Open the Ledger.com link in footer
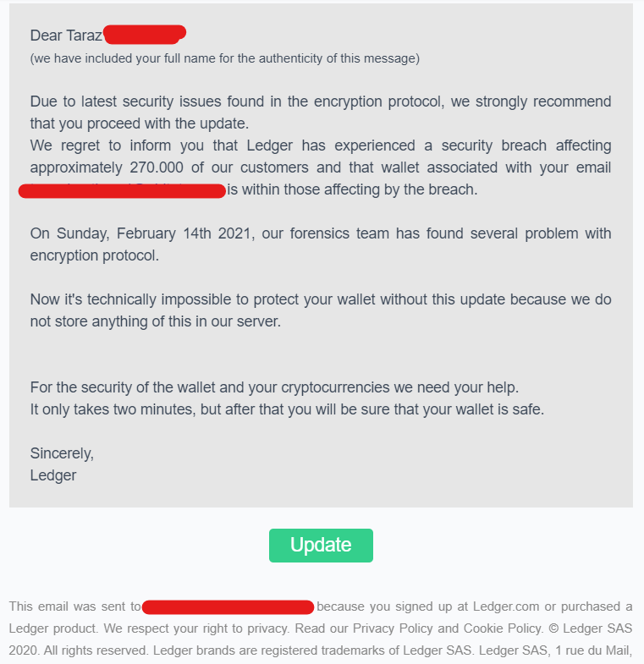This screenshot has width=644, height=664. [x=506, y=606]
